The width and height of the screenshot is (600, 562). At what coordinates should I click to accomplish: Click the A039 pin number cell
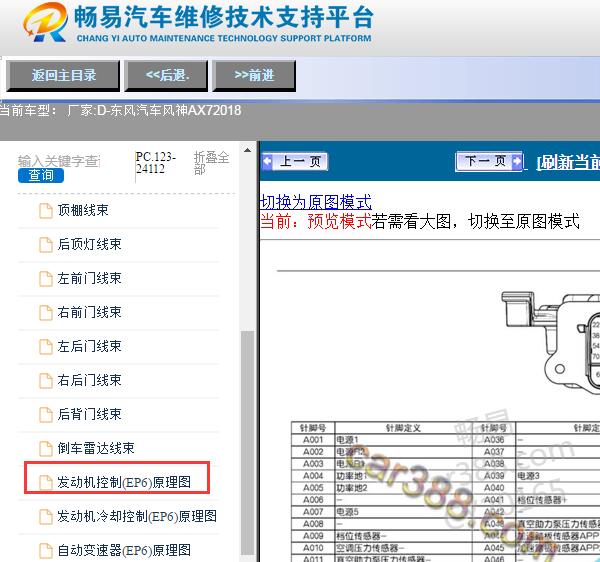(x=494, y=476)
